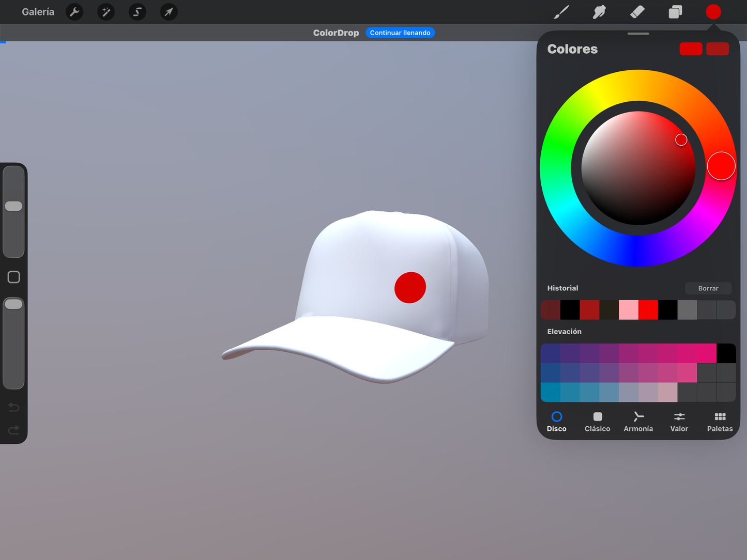Click the brush size slider handle
This screenshot has width=747, height=560.
point(13,206)
